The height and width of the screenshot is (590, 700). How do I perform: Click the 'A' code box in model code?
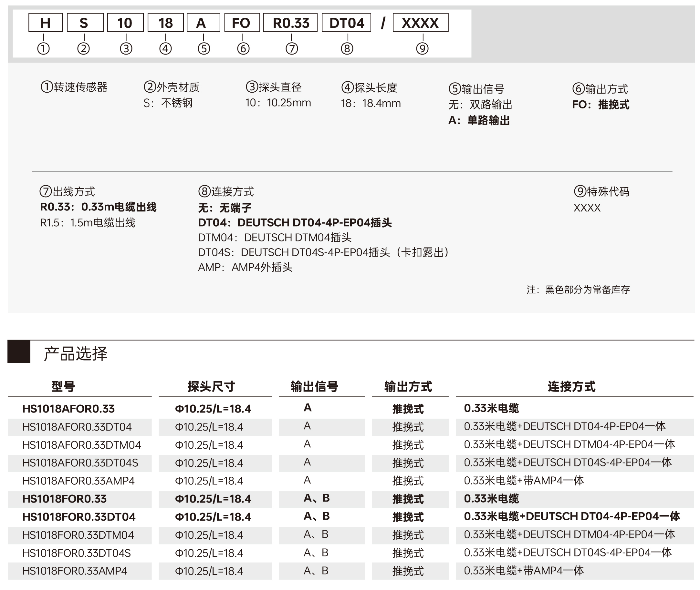(203, 22)
